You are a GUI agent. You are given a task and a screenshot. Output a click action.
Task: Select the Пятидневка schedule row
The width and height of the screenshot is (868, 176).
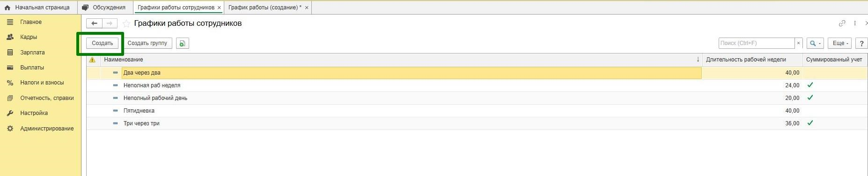(x=477, y=111)
